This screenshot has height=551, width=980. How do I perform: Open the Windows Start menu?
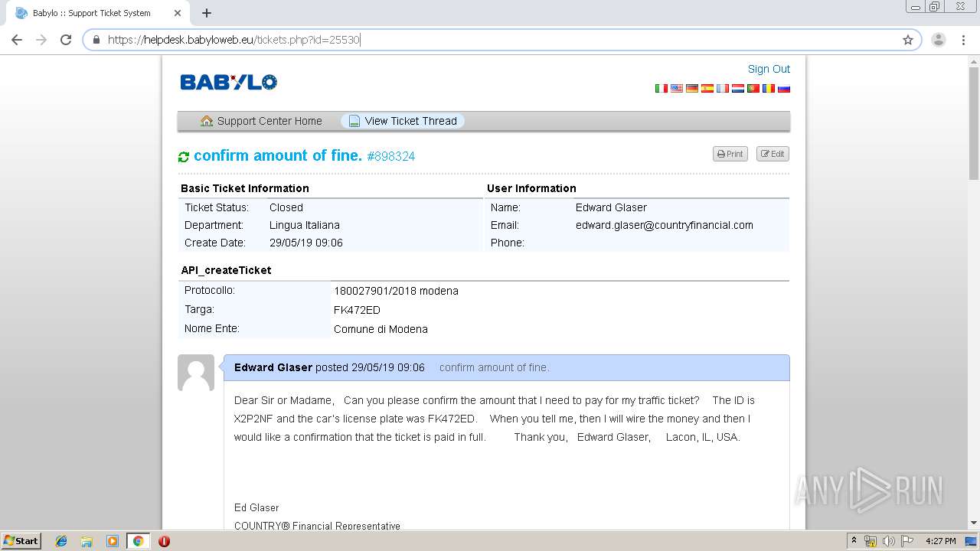(x=21, y=541)
